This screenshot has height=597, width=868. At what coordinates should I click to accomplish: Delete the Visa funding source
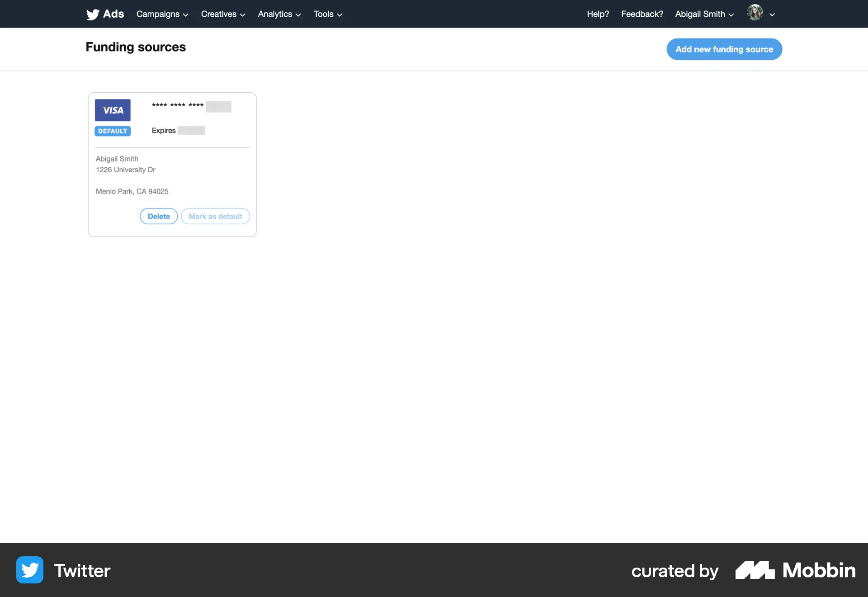(x=158, y=216)
